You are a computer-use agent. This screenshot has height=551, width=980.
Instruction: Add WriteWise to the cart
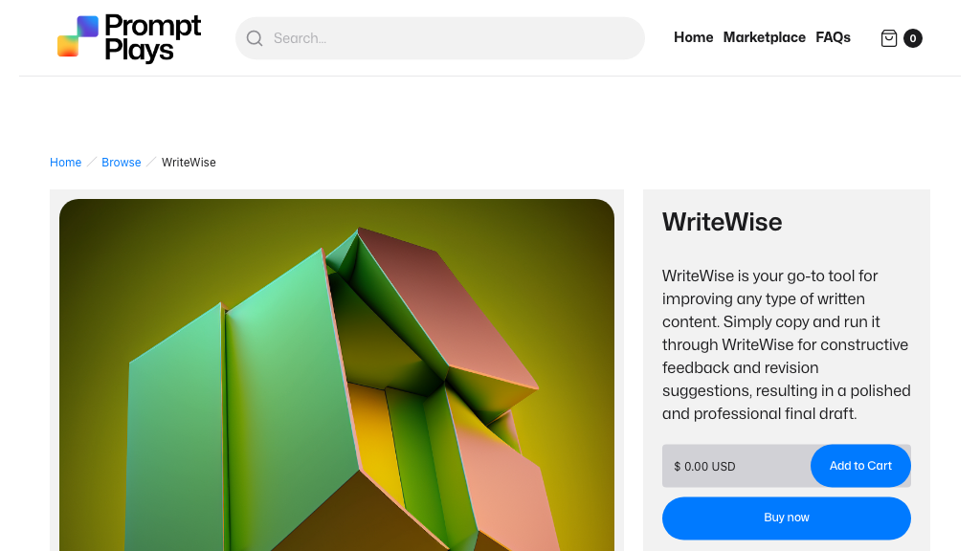[860, 466]
